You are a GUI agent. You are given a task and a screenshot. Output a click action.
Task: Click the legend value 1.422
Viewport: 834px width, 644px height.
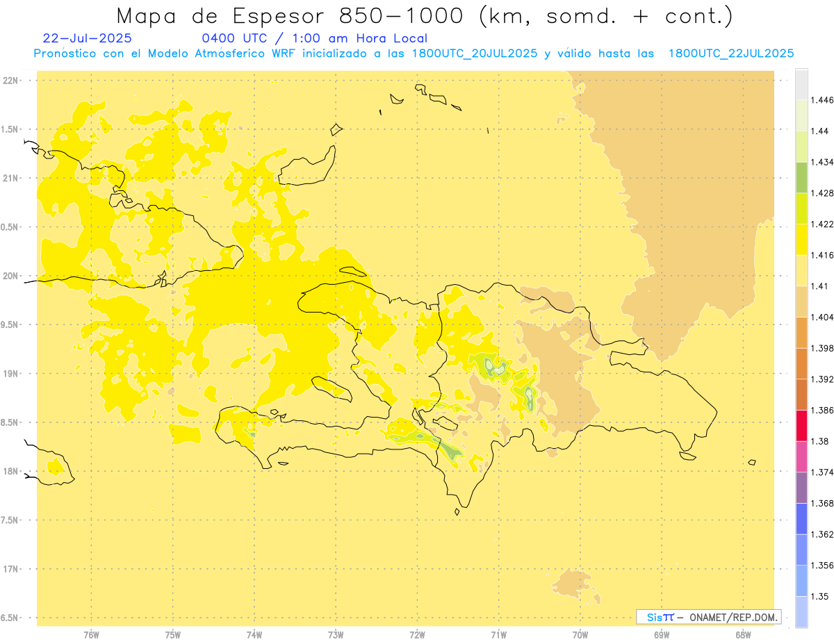(x=822, y=224)
